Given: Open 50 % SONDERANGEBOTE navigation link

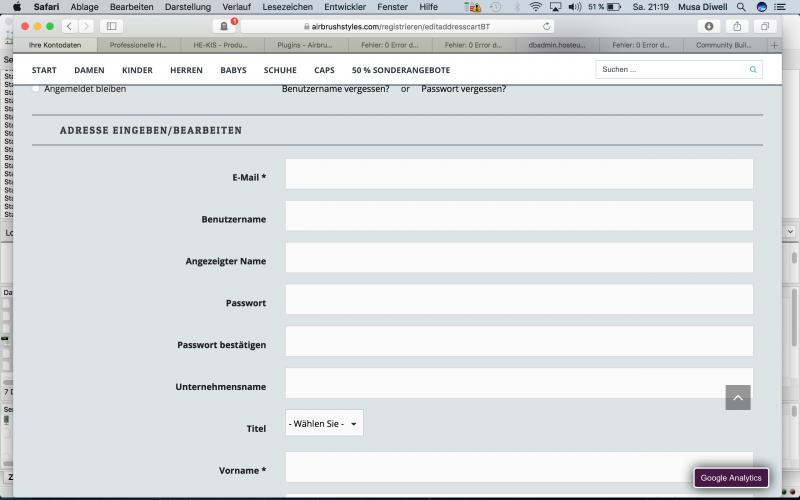Looking at the screenshot, I should [400, 70].
